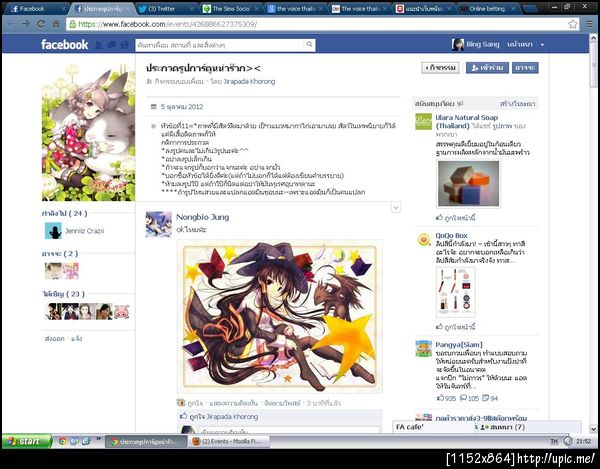Open QoQo Box sponsored link
Screen dimensions: 600x469
coord(451,235)
